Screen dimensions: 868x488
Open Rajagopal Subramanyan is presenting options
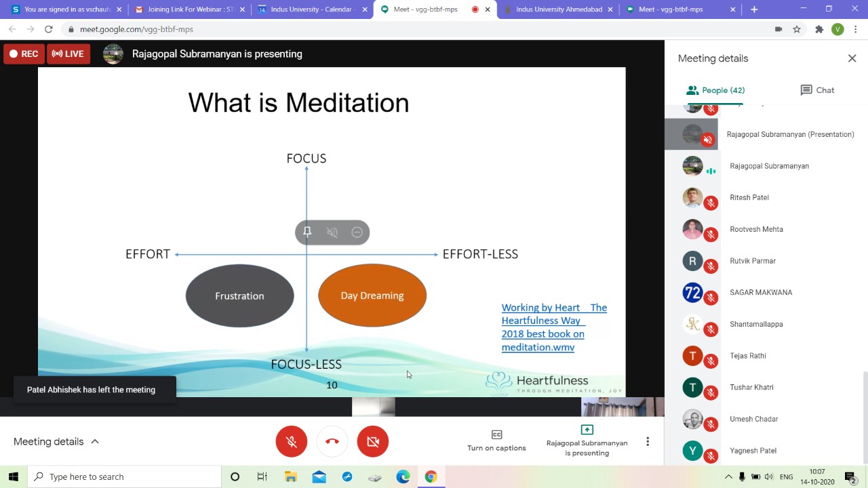[x=587, y=441]
